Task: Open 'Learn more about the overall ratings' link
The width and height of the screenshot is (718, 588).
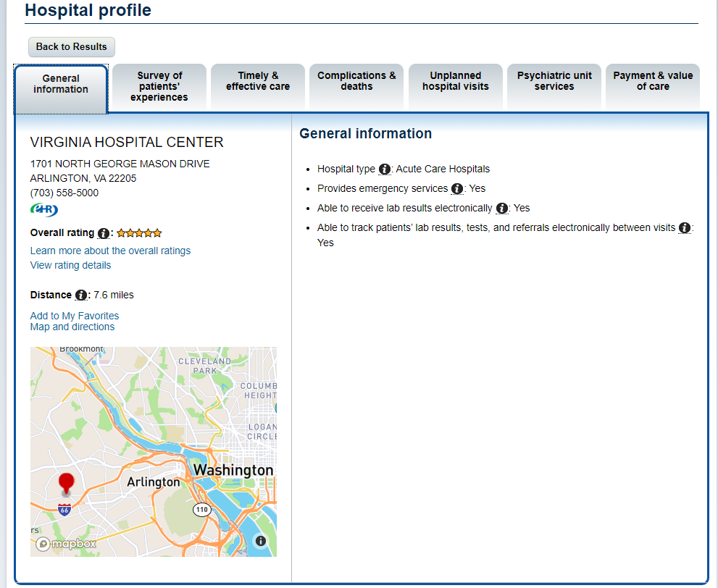Action: point(110,251)
